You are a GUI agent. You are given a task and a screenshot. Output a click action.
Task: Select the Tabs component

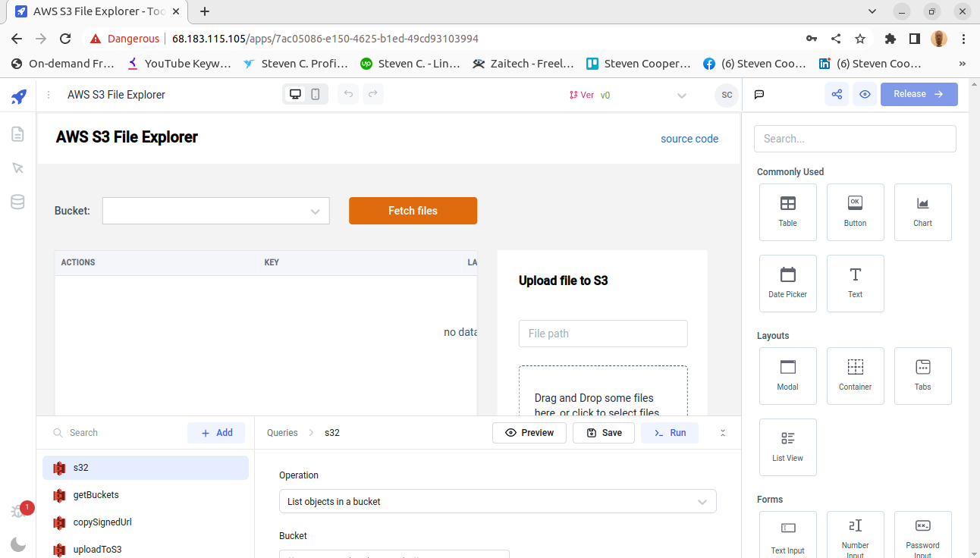tap(923, 376)
